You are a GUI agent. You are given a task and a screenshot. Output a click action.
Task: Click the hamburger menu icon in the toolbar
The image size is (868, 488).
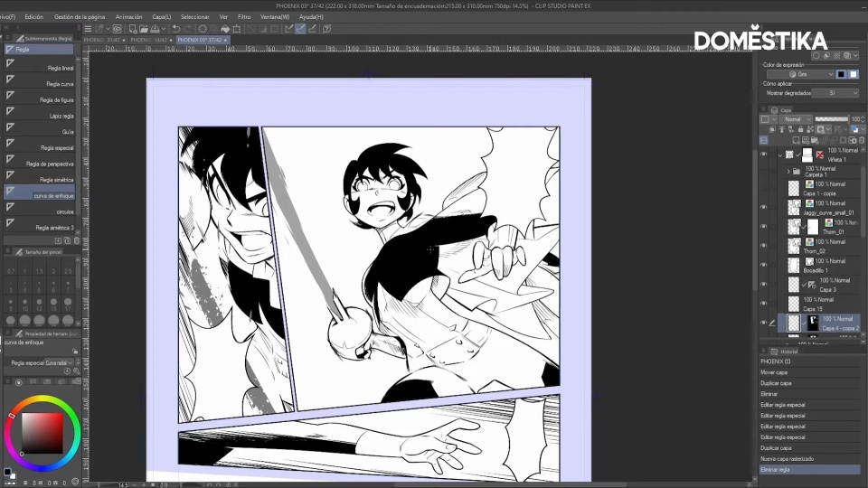coord(88,29)
